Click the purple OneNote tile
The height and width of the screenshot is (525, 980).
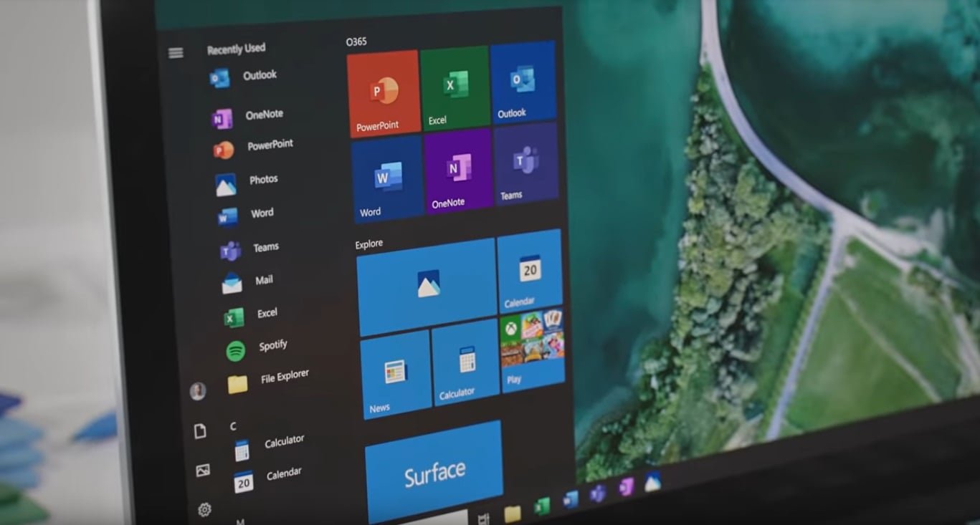coord(458,172)
